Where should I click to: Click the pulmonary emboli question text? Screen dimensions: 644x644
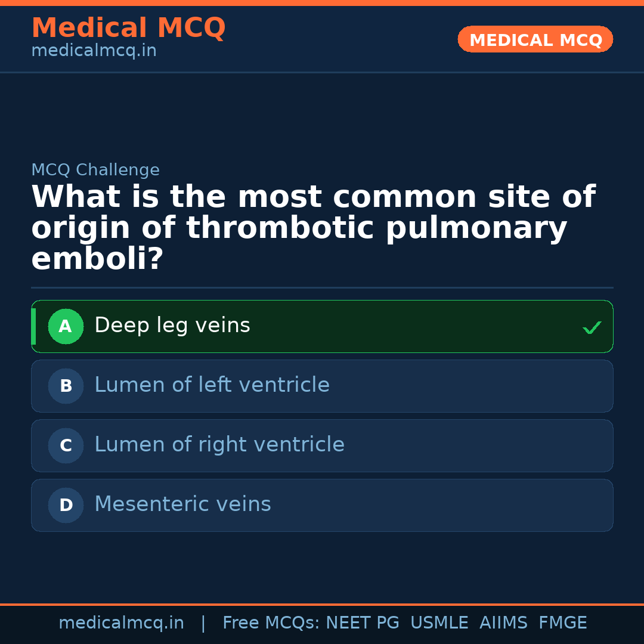[x=313, y=228]
